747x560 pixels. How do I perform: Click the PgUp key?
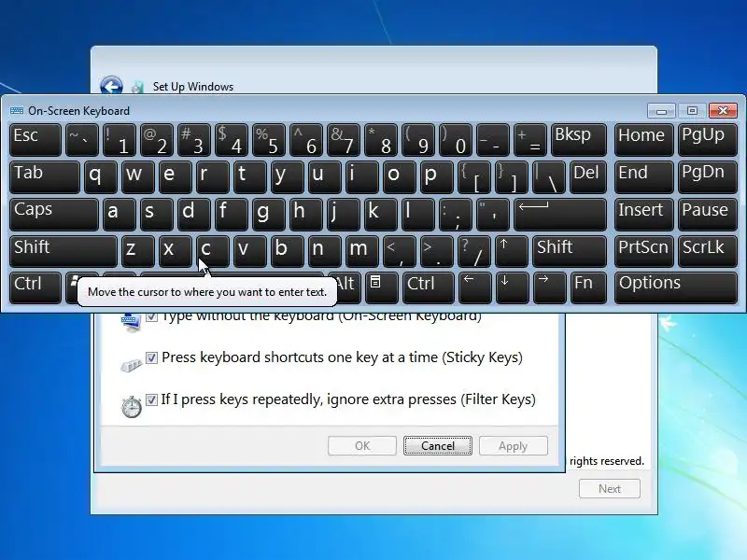point(708,139)
